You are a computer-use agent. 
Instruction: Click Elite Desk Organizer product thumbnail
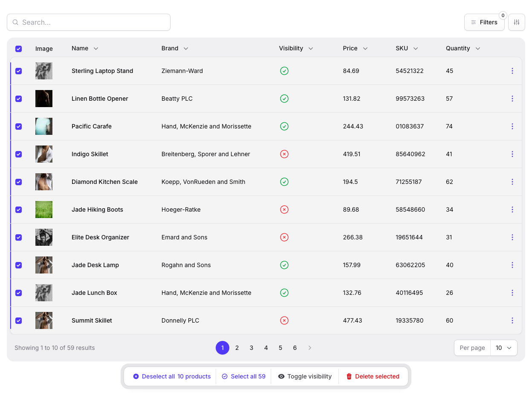click(44, 237)
